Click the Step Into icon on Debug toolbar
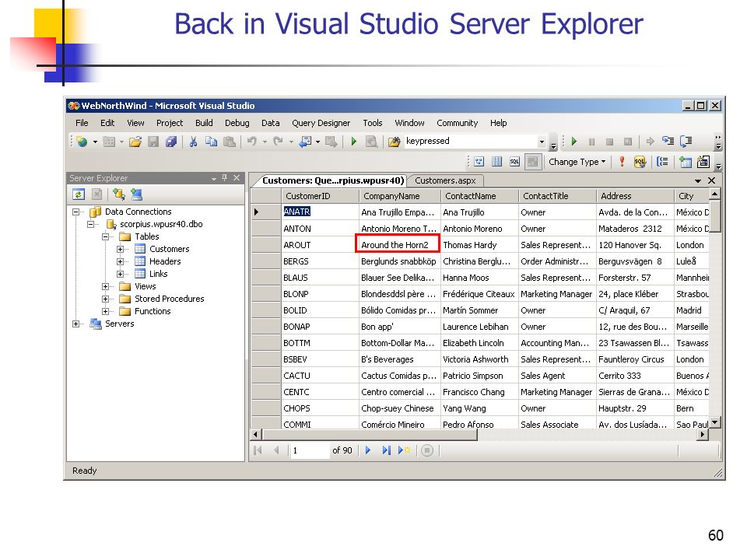 (668, 142)
